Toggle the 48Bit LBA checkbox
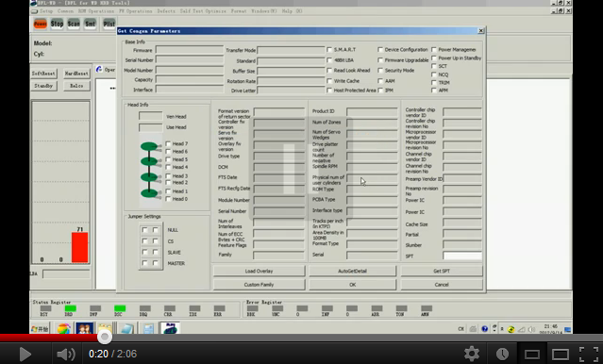 click(329, 60)
